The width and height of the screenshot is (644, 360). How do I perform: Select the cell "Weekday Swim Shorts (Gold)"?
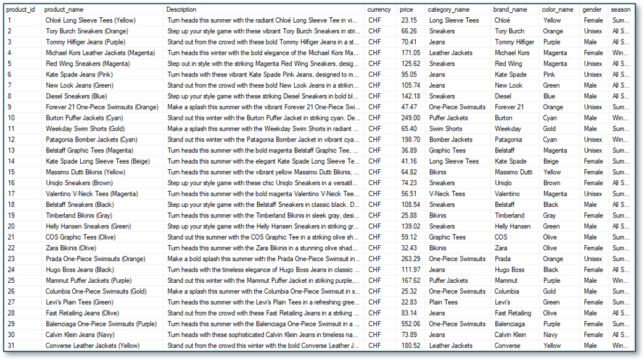tap(85, 128)
